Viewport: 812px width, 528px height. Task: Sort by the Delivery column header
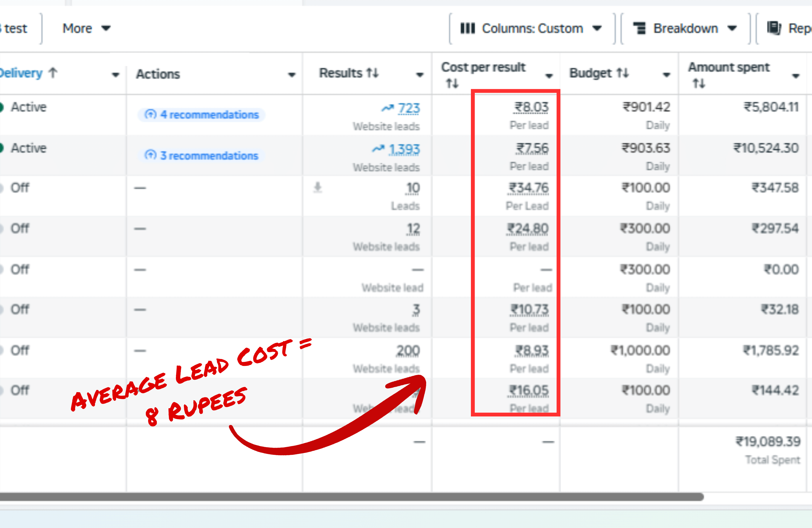click(21, 73)
